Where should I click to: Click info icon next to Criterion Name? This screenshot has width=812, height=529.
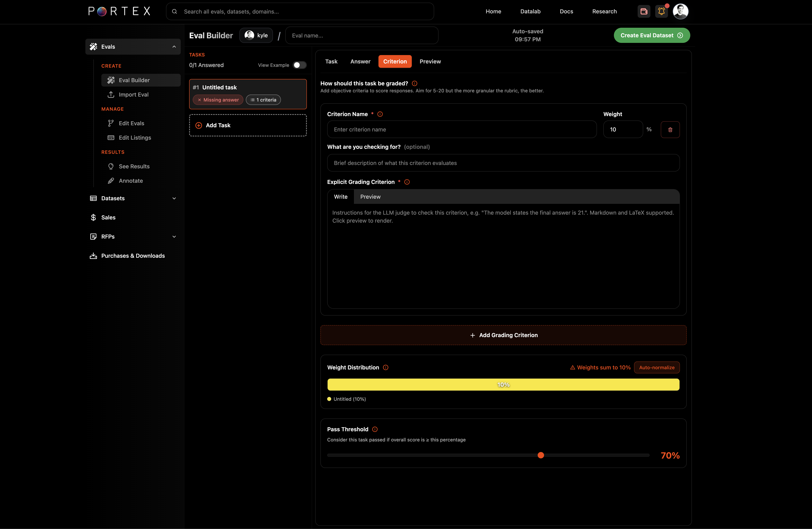coord(380,114)
